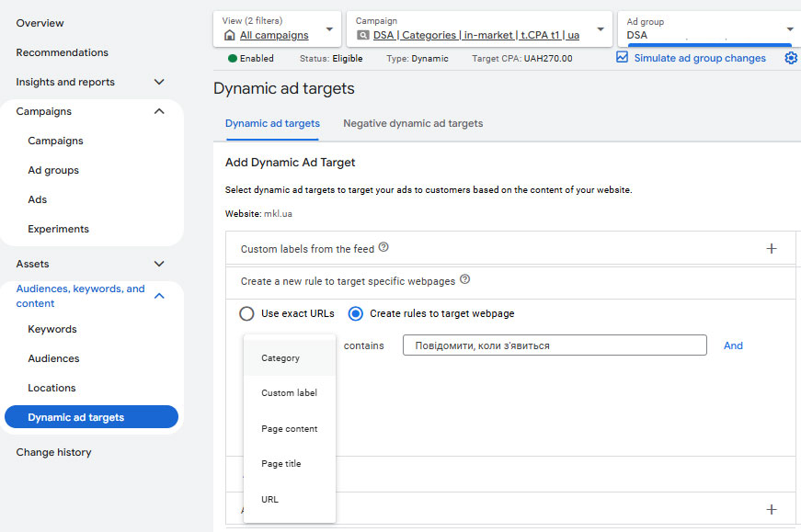Click the And link to add a condition
The width and height of the screenshot is (801, 532).
(733, 345)
